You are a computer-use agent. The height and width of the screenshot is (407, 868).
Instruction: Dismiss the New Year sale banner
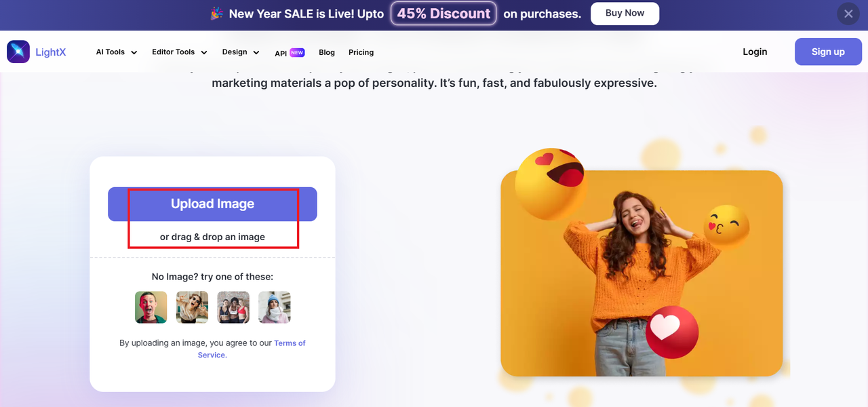pos(848,14)
